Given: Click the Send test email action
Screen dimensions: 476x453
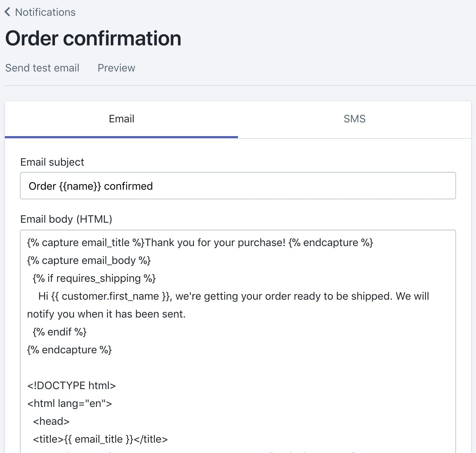Looking at the screenshot, I should pyautogui.click(x=42, y=68).
